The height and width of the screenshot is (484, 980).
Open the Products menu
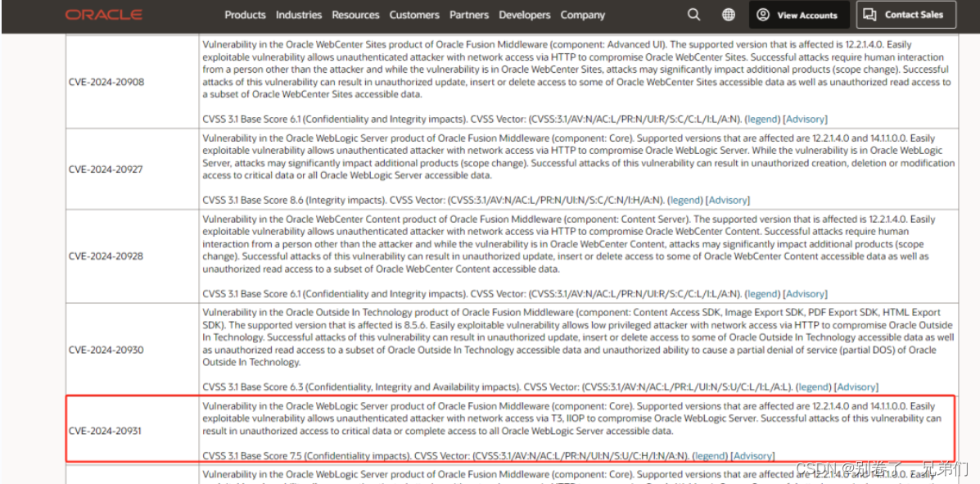click(x=245, y=15)
